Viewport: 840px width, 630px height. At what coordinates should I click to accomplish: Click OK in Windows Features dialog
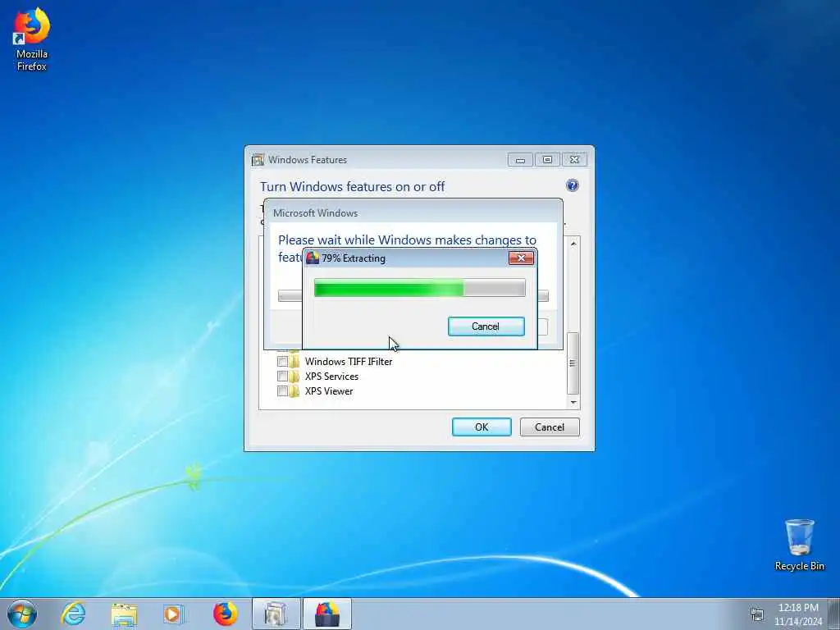[482, 427]
